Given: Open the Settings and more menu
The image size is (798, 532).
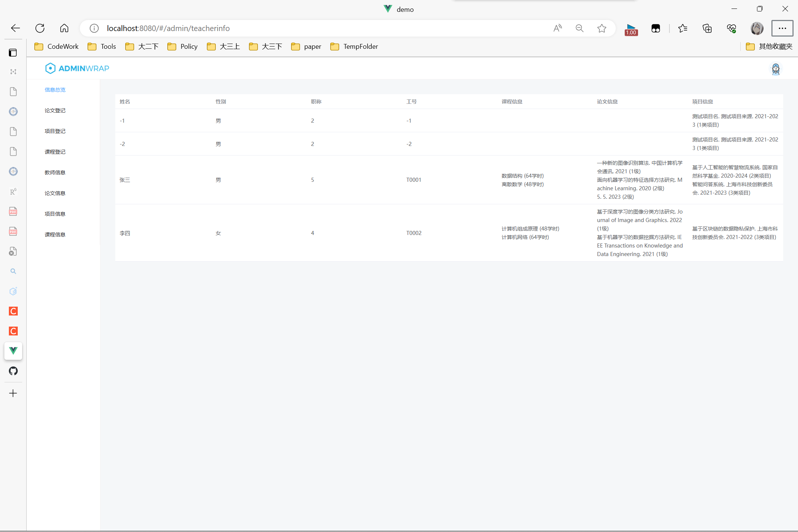Looking at the screenshot, I should 782,28.
